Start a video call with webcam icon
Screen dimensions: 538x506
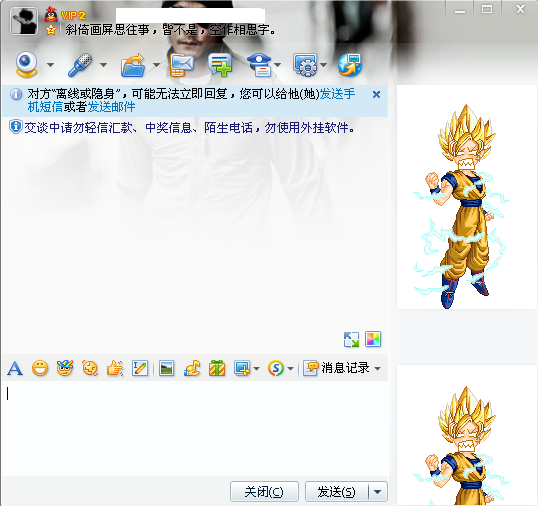point(26,64)
